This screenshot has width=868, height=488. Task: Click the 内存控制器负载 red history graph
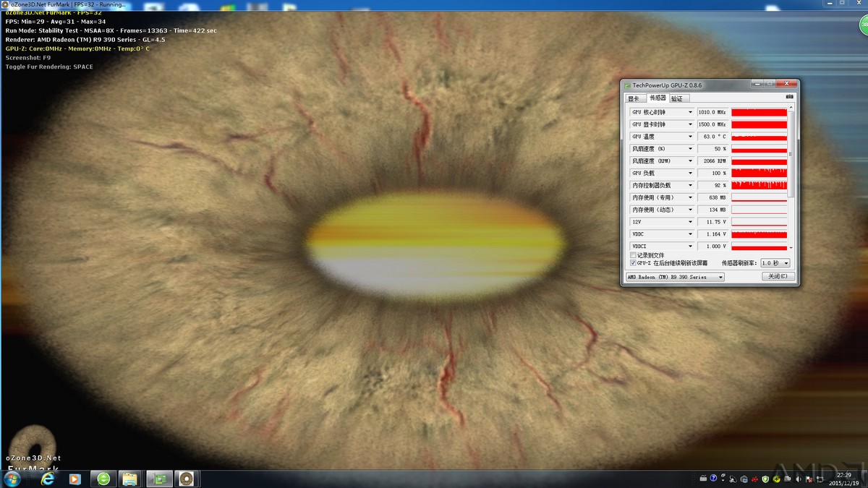tap(759, 186)
